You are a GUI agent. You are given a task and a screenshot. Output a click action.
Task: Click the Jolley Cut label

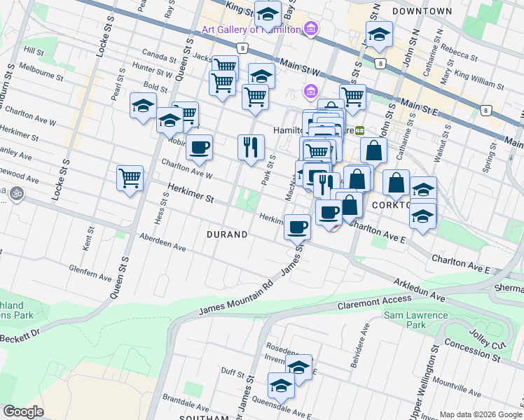tap(488, 339)
